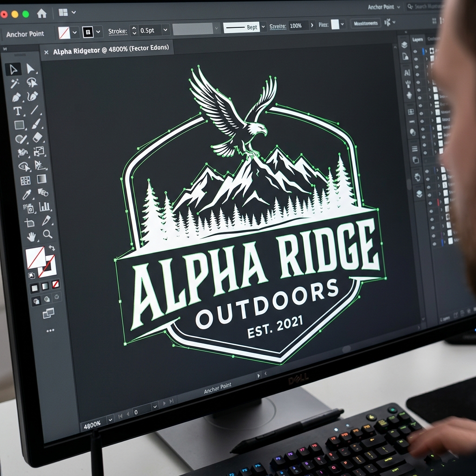This screenshot has height=476, width=476.
Task: Switch to tab beside Layers tab
Action: 433,39
